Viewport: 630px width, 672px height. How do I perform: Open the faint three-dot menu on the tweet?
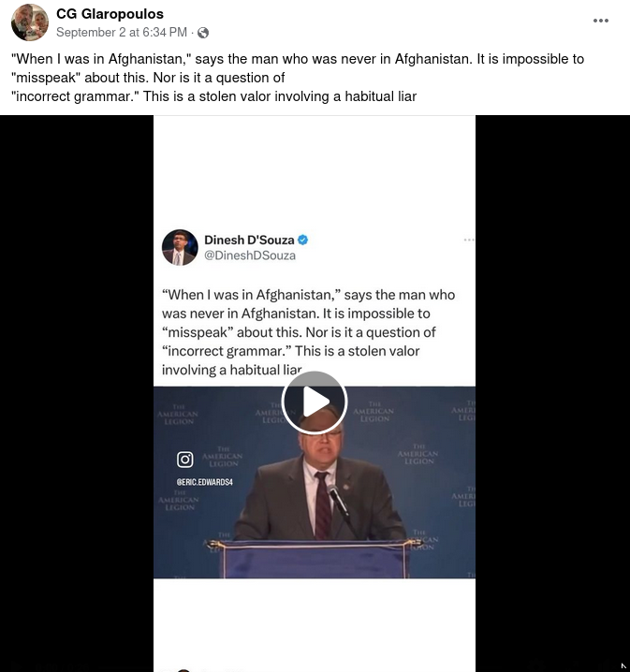click(469, 240)
